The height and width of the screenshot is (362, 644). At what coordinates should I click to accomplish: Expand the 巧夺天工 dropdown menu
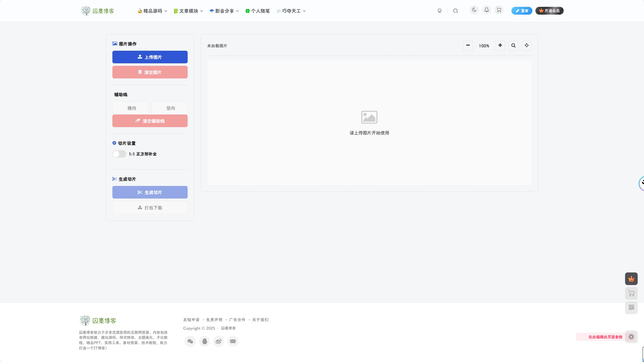click(x=291, y=11)
